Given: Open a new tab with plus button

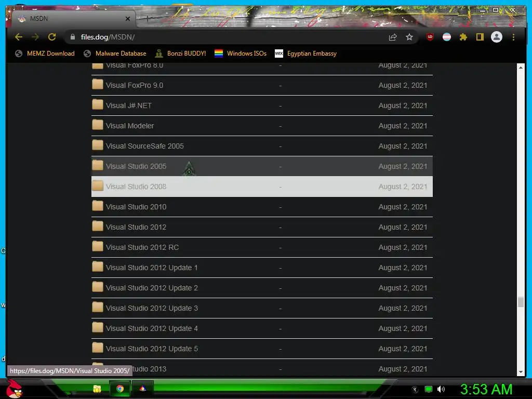Looking at the screenshot, I should coord(147,19).
